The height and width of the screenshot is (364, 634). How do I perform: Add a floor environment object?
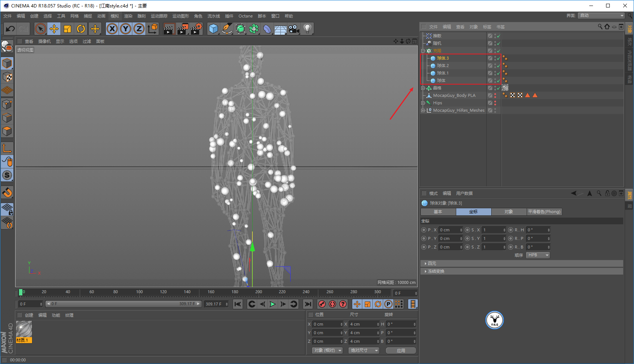point(281,29)
